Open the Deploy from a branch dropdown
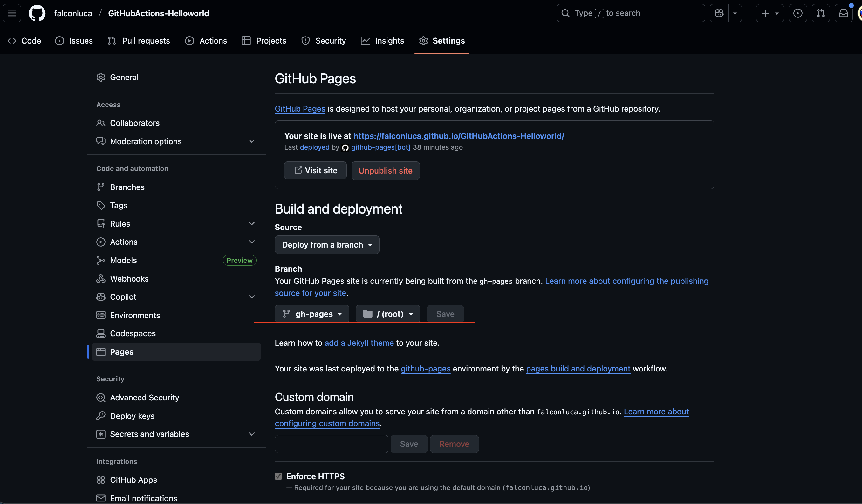The image size is (862, 504). [x=327, y=245]
